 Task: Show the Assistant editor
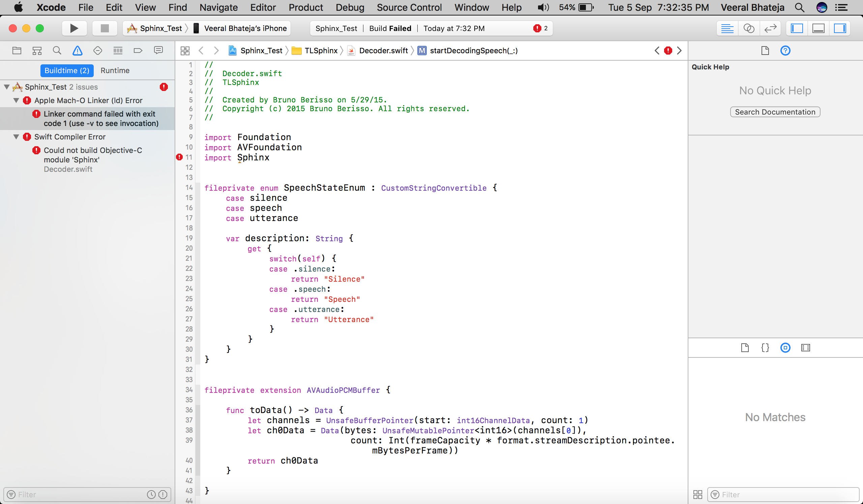(749, 28)
